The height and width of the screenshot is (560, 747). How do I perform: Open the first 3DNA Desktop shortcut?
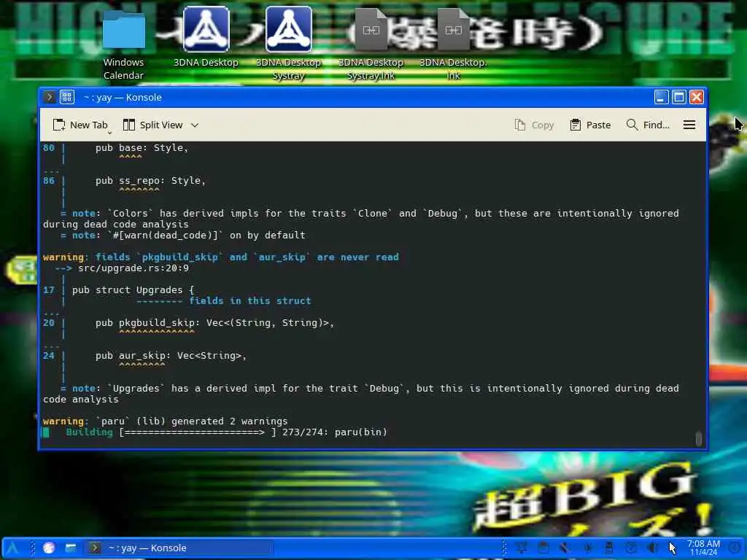pos(206,37)
